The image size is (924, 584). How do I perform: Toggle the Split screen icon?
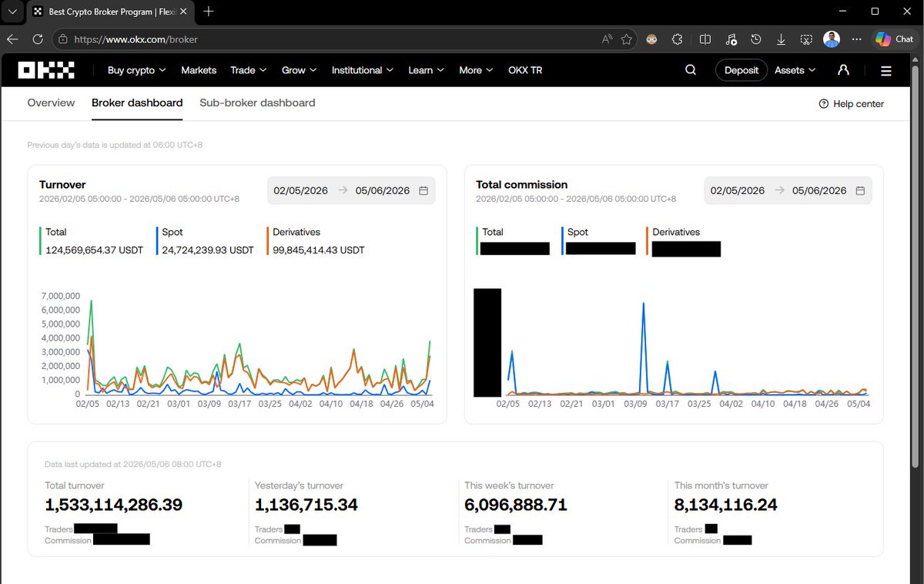(x=705, y=39)
